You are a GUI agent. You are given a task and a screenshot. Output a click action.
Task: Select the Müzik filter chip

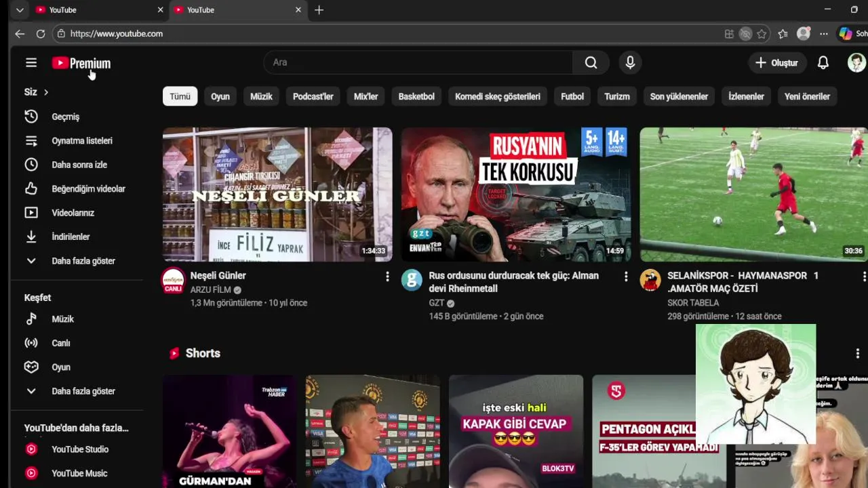click(x=261, y=96)
